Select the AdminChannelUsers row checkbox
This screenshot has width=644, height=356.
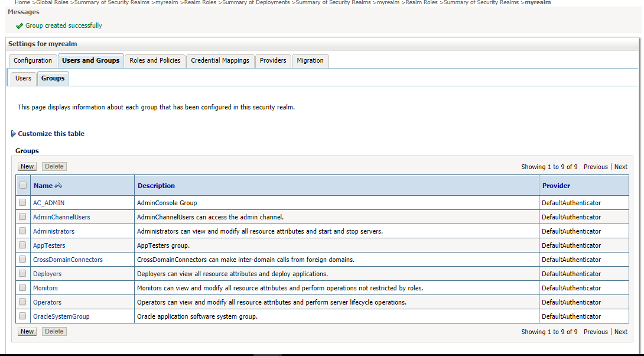click(22, 216)
